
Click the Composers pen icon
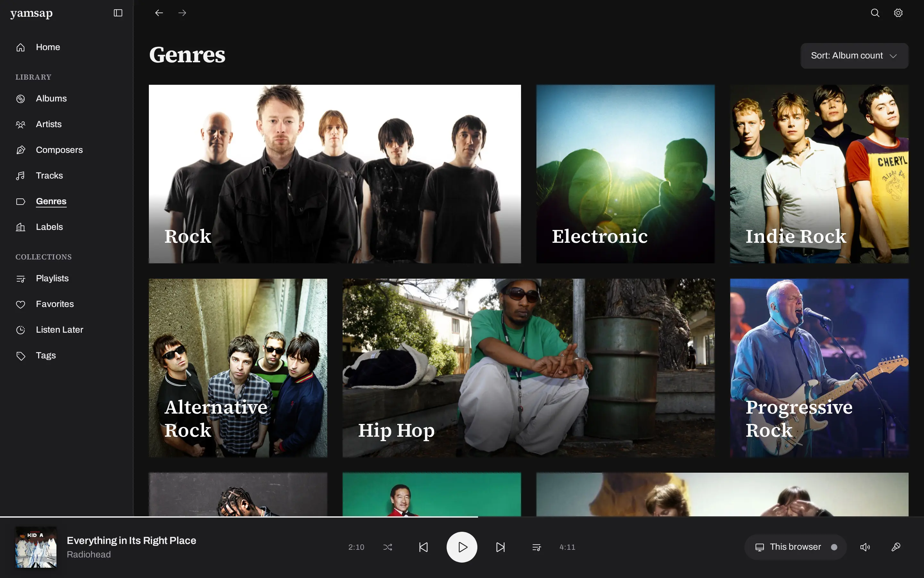click(x=21, y=150)
